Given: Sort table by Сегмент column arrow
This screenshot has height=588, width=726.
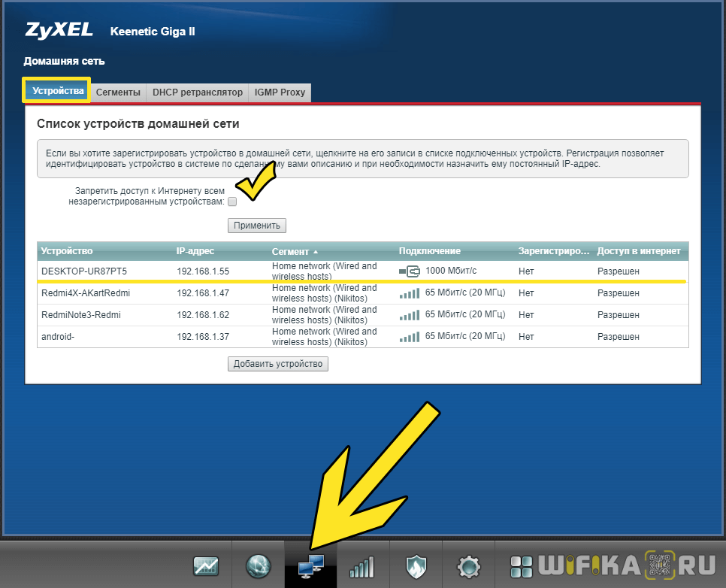Looking at the screenshot, I should tap(316, 251).
